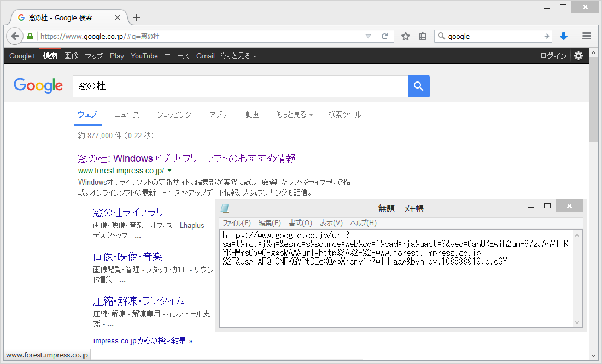Reload the page with the refresh icon

click(x=385, y=36)
